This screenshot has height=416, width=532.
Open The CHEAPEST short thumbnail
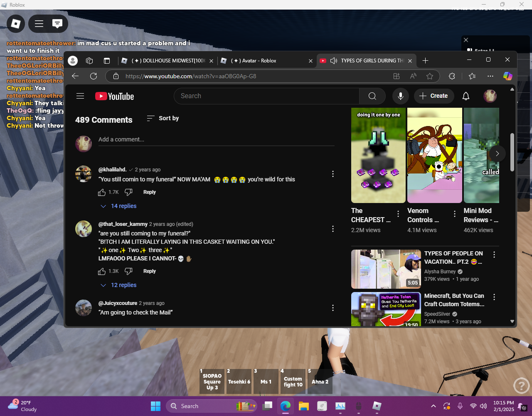pyautogui.click(x=378, y=155)
